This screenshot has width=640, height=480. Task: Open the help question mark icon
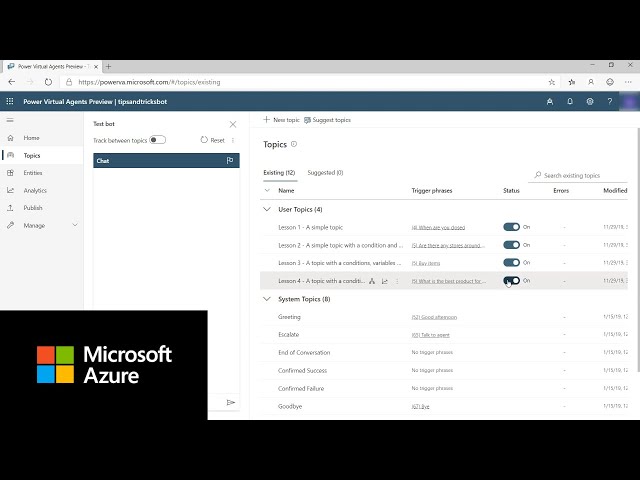coord(610,102)
